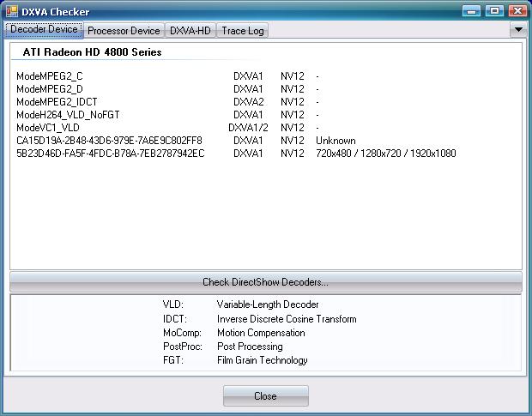
Task: Open the Trace Log tab
Action: pos(243,31)
